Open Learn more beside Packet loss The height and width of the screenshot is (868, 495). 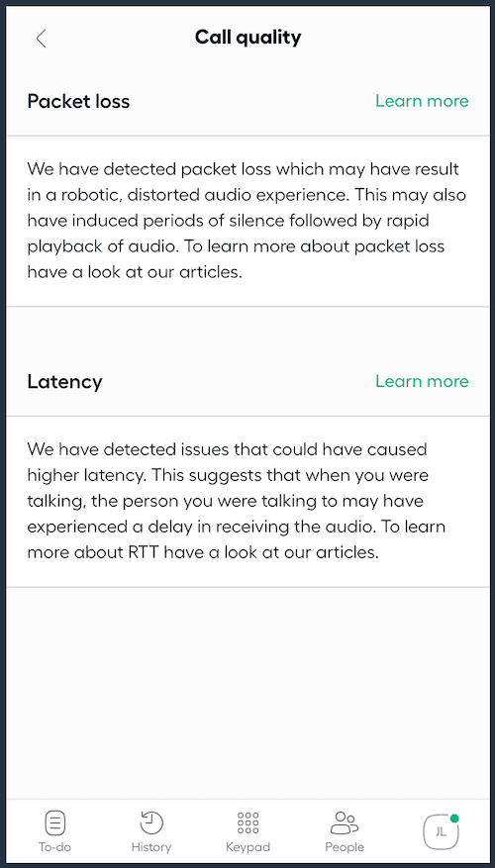[422, 101]
